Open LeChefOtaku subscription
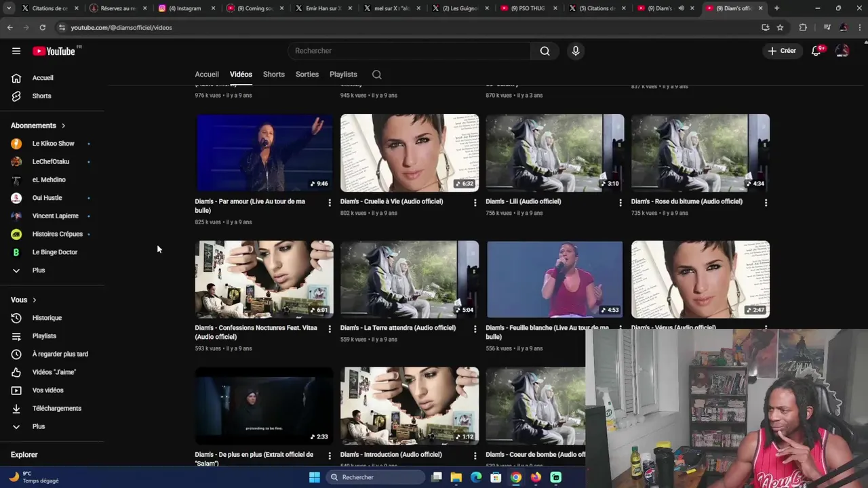This screenshot has width=868, height=488. [51, 162]
